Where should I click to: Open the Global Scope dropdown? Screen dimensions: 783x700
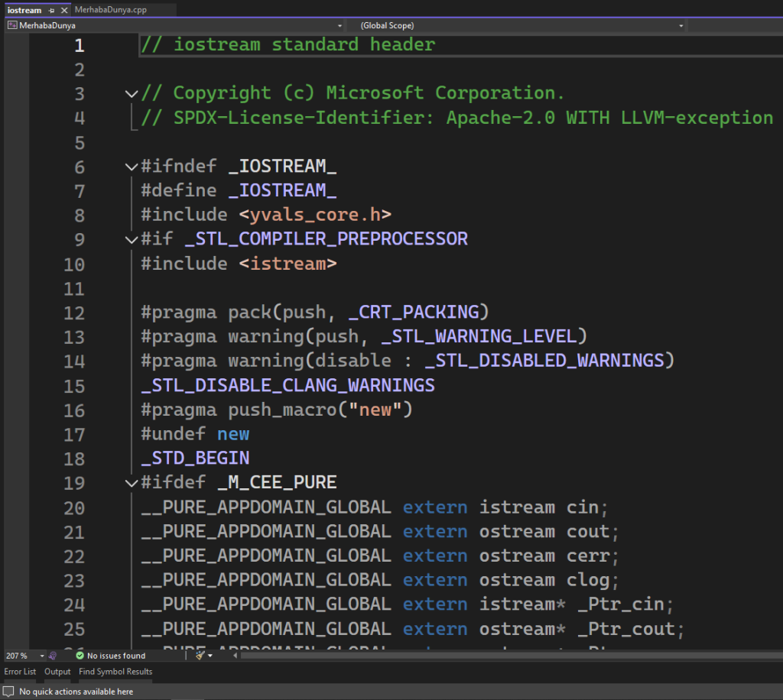681,25
